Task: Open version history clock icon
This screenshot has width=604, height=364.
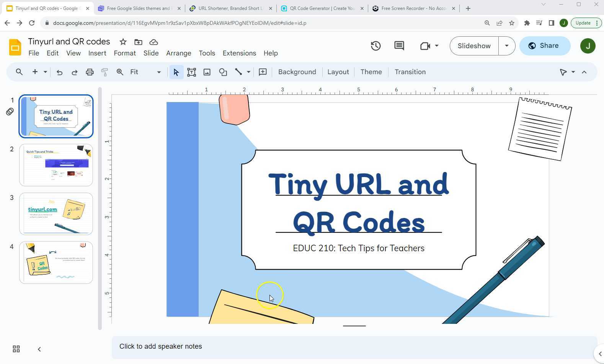Action: pyautogui.click(x=375, y=46)
